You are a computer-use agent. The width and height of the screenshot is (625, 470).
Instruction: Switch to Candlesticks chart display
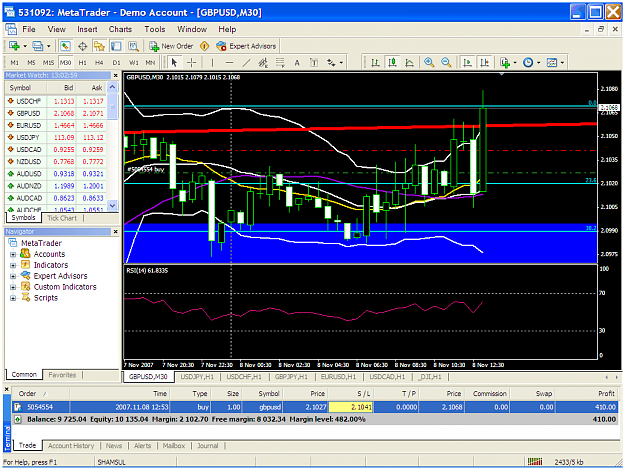[393, 63]
